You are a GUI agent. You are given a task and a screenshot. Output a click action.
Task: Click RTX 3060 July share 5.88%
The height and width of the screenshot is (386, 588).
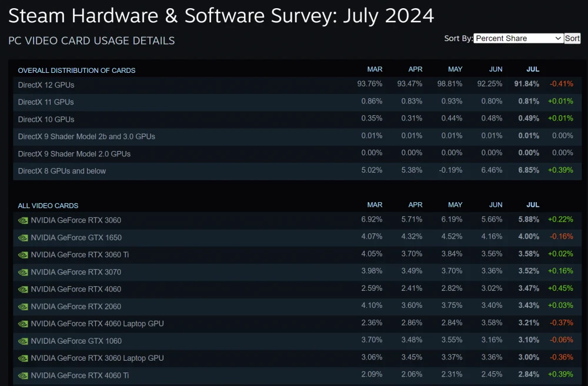(529, 219)
